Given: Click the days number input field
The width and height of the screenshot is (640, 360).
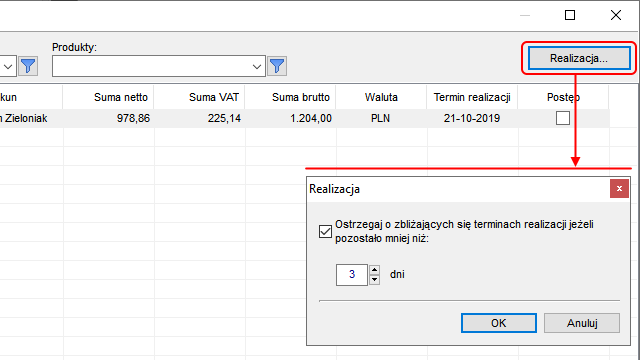Looking at the screenshot, I should (352, 275).
